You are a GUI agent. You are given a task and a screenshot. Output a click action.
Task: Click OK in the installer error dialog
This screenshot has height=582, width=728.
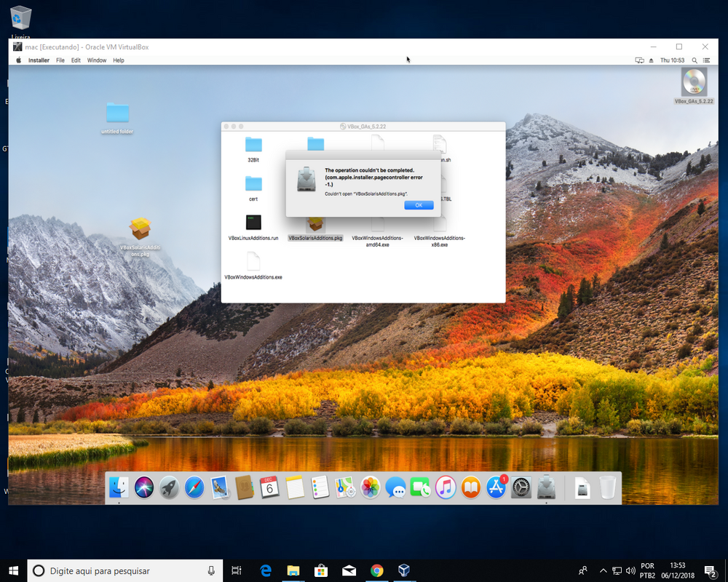pyautogui.click(x=419, y=205)
